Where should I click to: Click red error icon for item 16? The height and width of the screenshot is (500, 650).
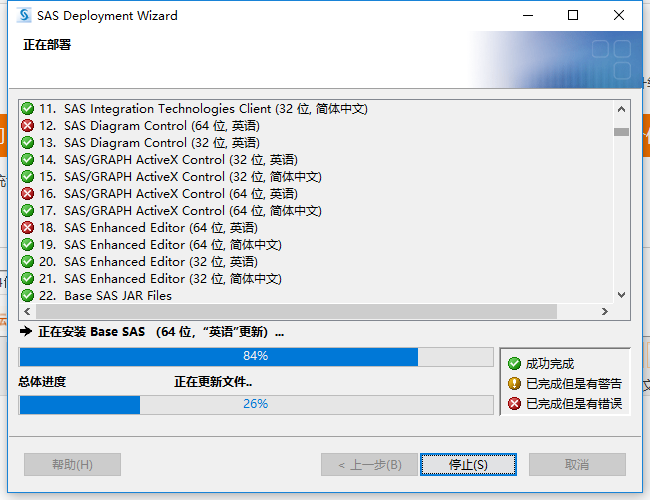click(27, 194)
